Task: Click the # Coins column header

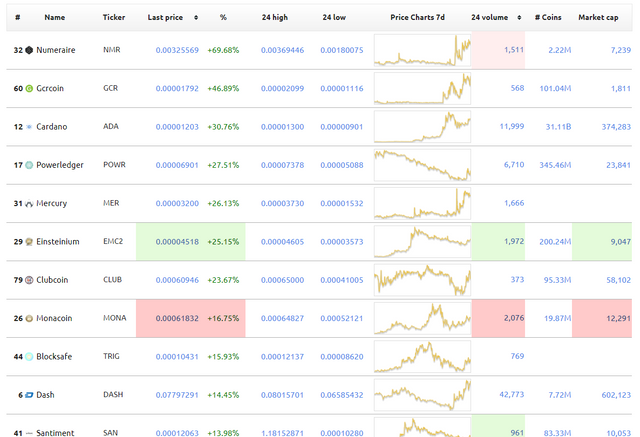Action: pyautogui.click(x=548, y=18)
